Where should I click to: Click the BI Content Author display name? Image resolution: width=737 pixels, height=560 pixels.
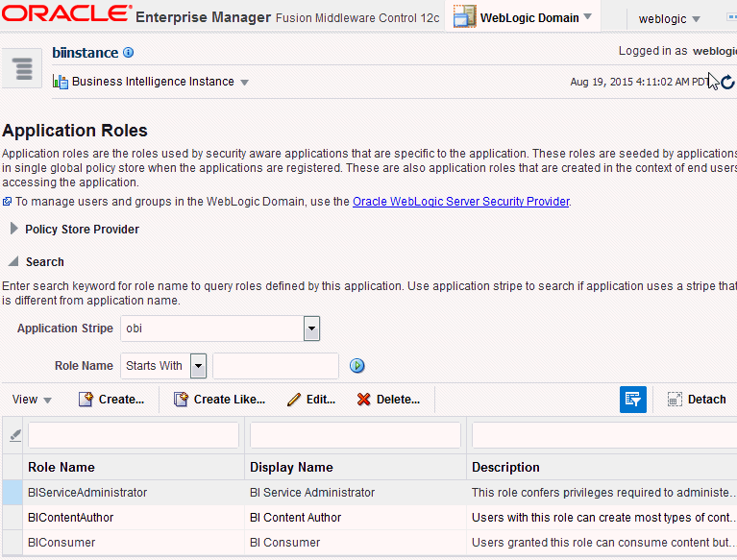[296, 517]
